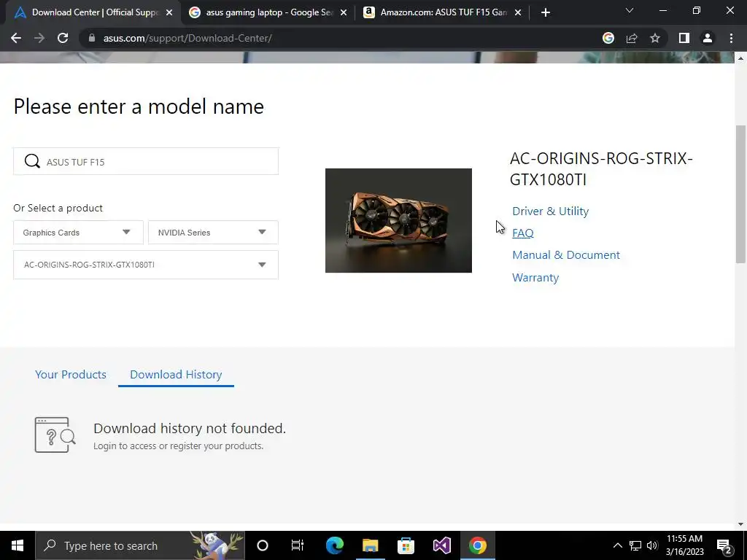The image size is (747, 560).
Task: Open the volume tray icon
Action: [652, 545]
